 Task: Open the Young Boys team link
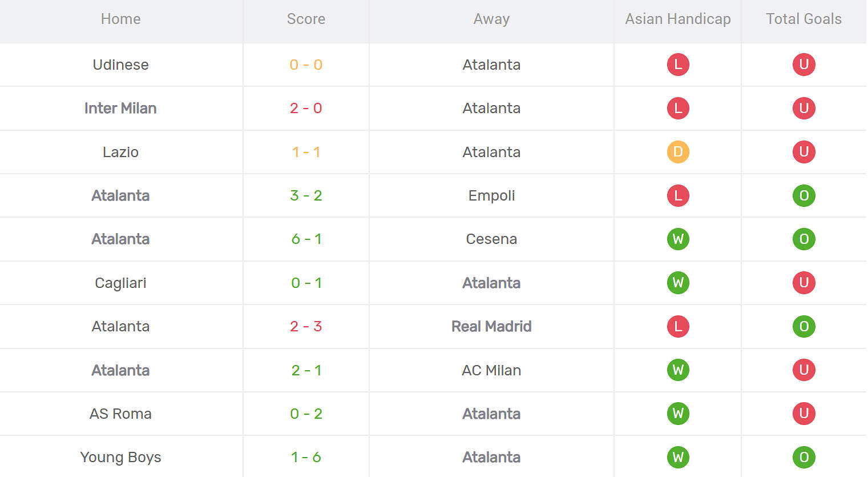(x=120, y=457)
